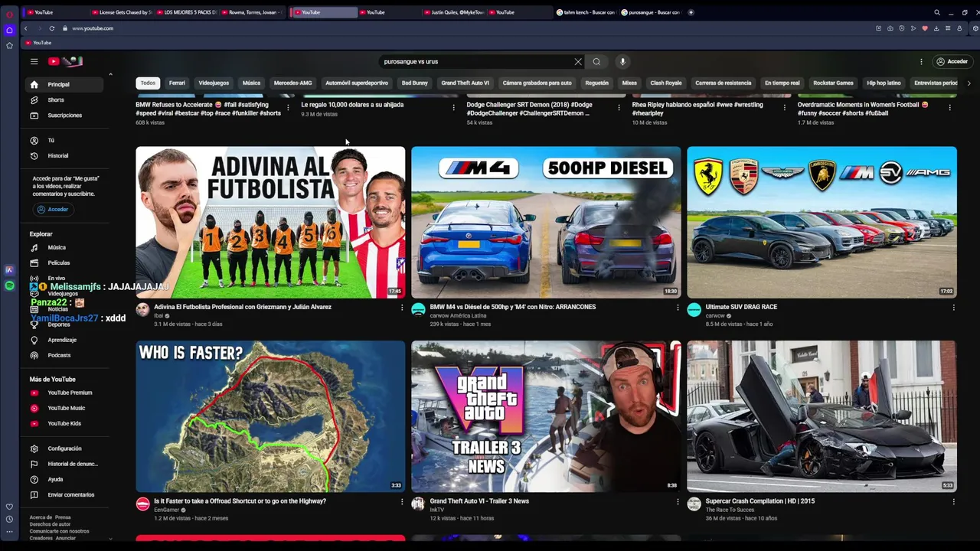
Task: Select the Bad Bunny filter chip
Action: click(x=415, y=83)
